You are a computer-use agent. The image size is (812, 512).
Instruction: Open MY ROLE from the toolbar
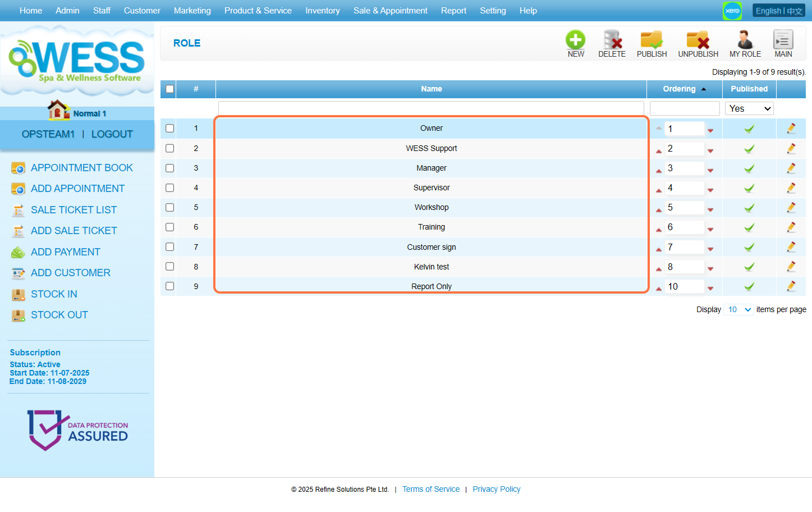(745, 40)
